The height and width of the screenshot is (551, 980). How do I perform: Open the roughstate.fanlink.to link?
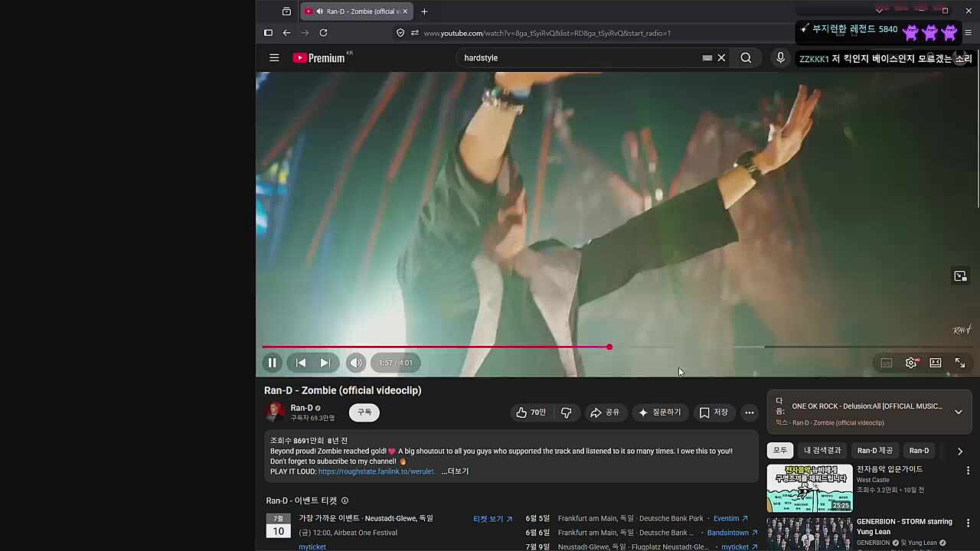376,471
